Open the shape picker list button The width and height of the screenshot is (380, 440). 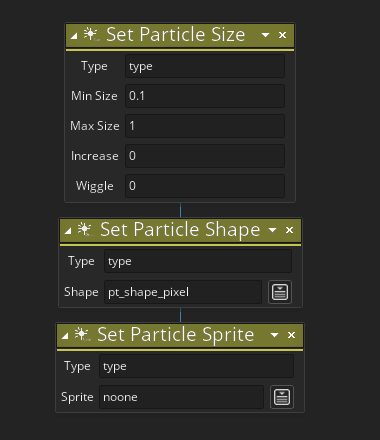280,292
